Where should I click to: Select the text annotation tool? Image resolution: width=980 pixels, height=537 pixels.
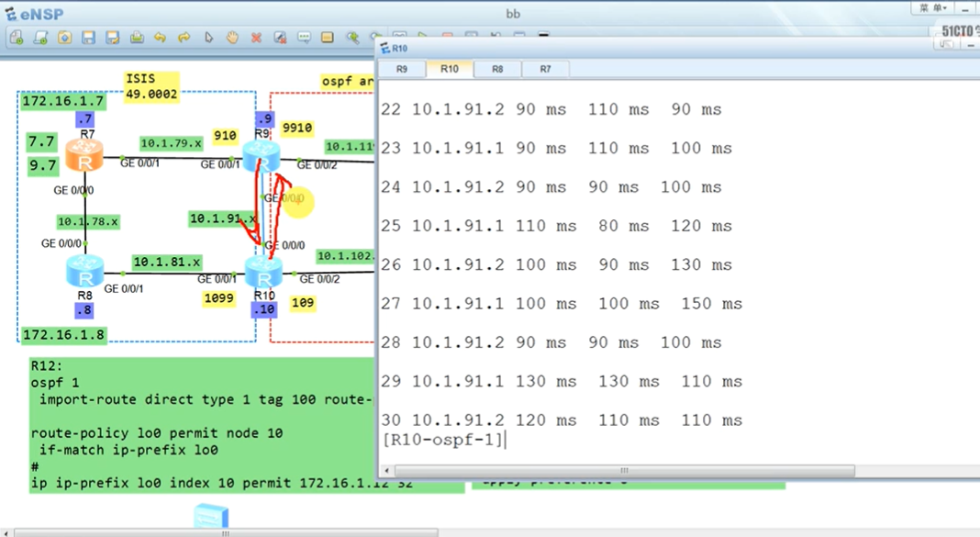304,38
